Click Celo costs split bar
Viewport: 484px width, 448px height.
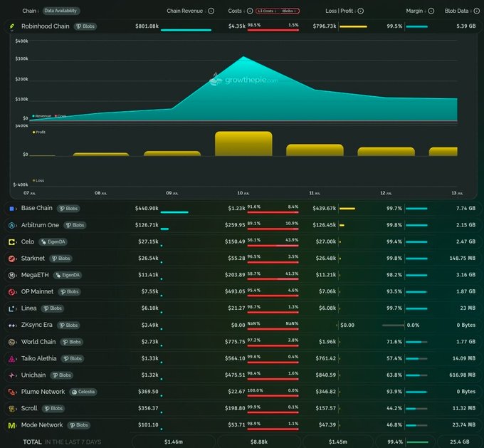273,246
